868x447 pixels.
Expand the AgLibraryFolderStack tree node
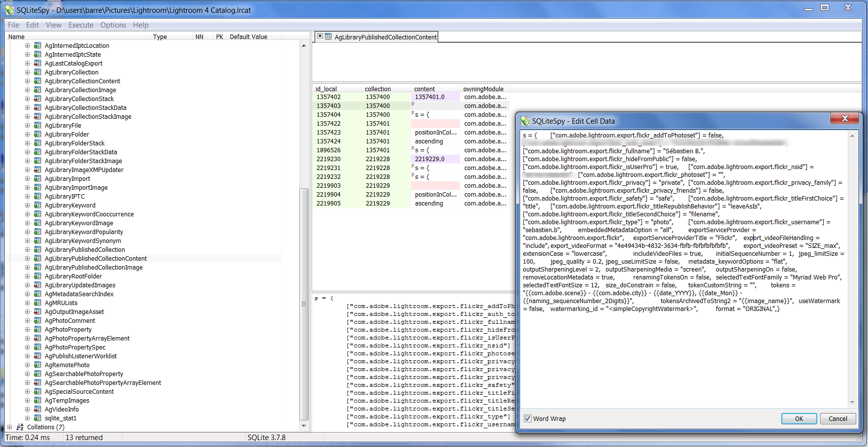pyautogui.click(x=28, y=143)
